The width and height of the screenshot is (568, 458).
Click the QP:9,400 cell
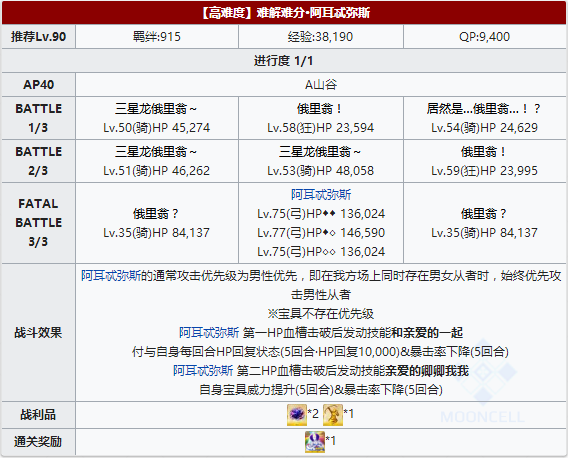pyautogui.click(x=485, y=37)
